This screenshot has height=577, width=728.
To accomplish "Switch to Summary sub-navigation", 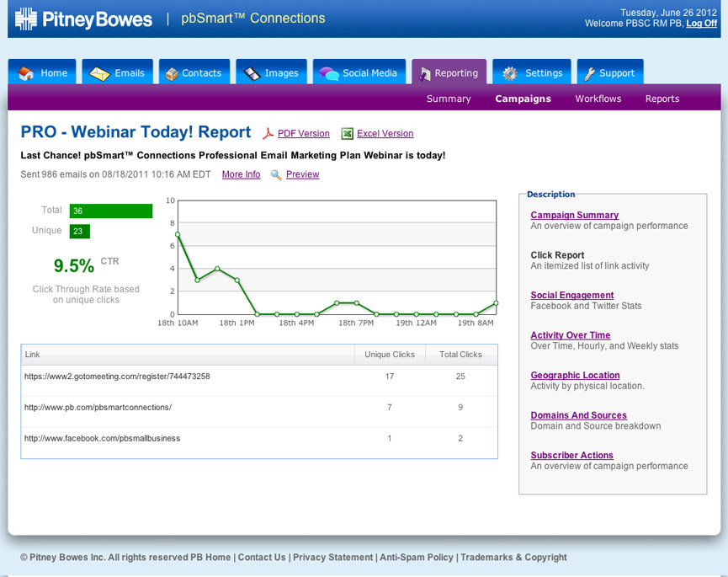I will 449,99.
